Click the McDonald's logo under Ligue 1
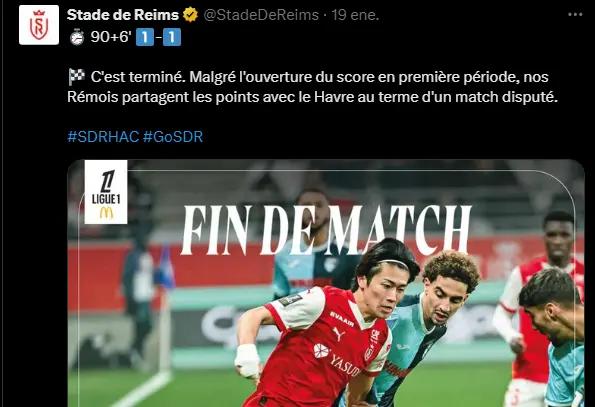The image size is (595, 407). tap(106, 214)
